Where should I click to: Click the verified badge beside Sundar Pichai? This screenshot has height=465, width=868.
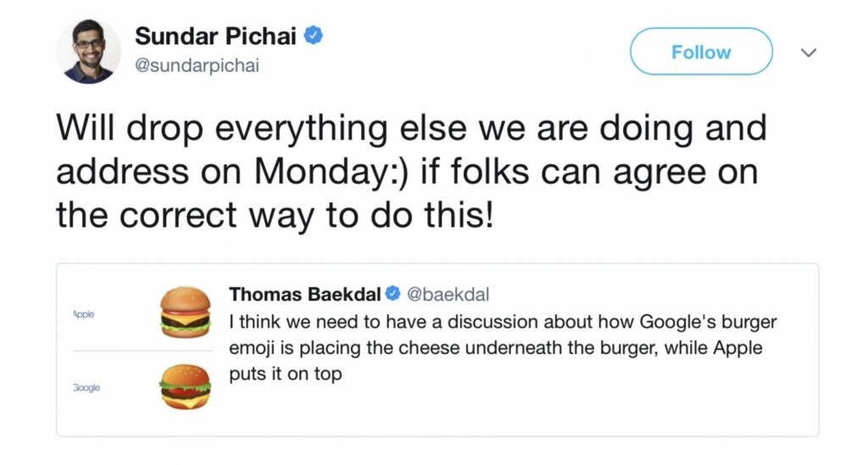(314, 36)
